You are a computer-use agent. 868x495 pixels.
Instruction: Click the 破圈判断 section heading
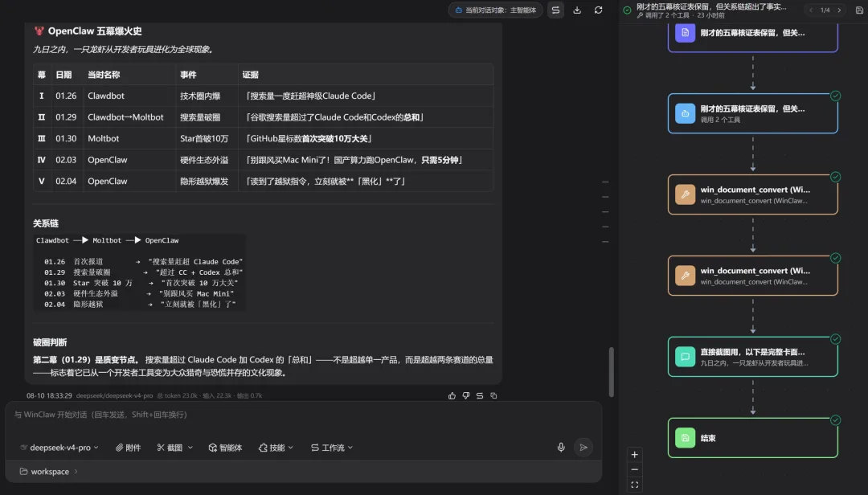[50, 343]
